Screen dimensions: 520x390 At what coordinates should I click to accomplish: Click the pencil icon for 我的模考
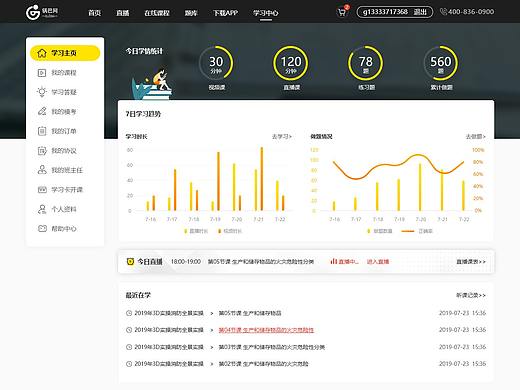click(x=42, y=111)
